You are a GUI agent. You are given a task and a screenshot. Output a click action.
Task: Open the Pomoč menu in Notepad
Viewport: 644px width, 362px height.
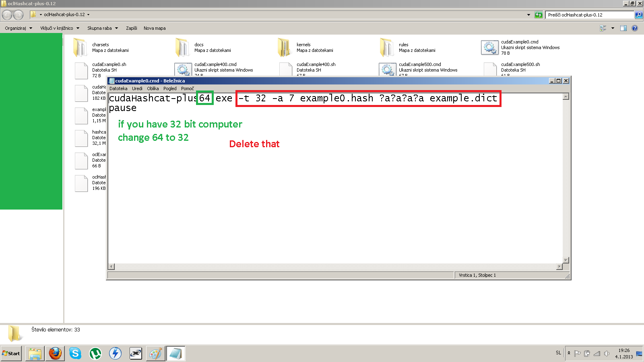tap(188, 88)
